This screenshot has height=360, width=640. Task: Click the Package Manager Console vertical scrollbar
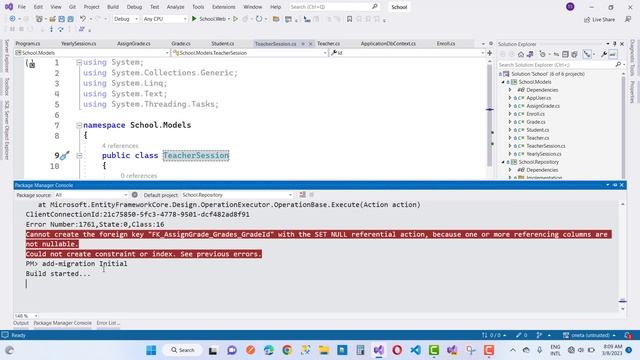[622, 256]
